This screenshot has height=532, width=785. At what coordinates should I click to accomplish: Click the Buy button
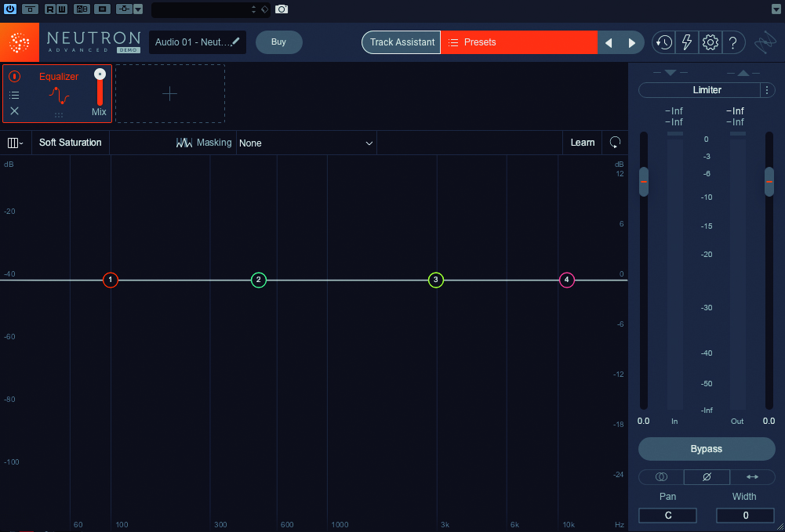click(279, 42)
